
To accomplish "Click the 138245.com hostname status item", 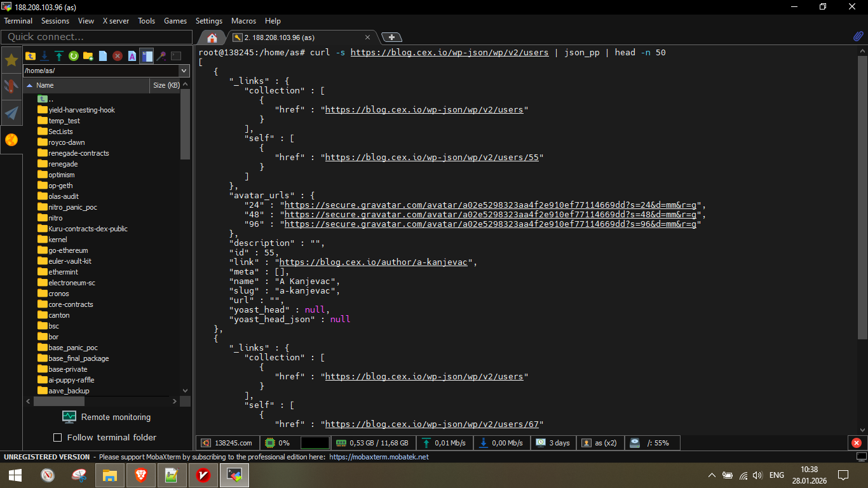I will 227,443.
